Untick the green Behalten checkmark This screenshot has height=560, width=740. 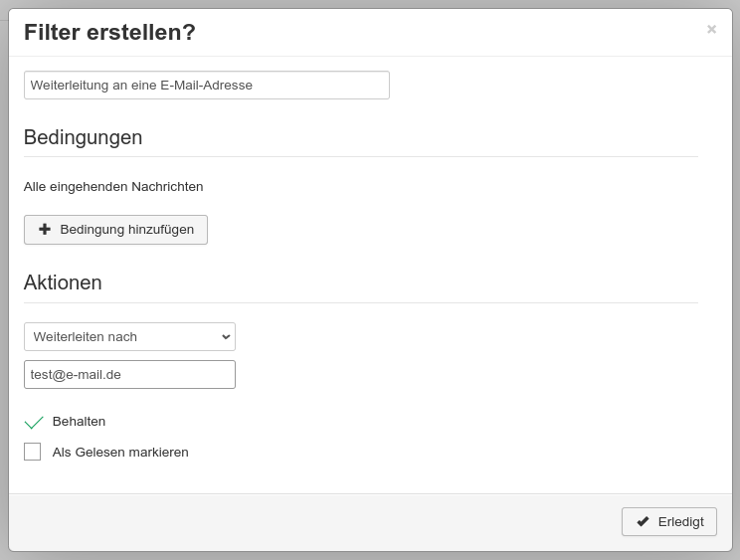(34, 423)
